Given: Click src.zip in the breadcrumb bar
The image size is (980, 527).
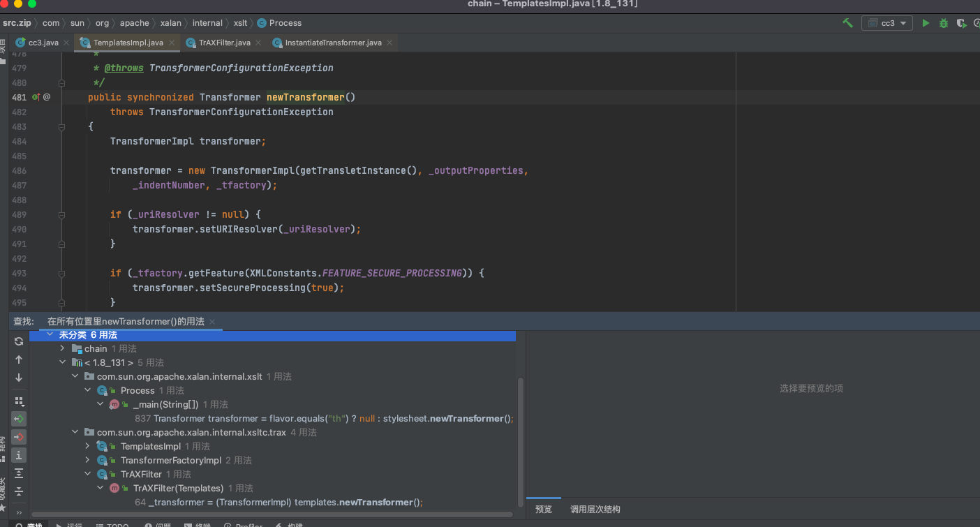Looking at the screenshot, I should click(x=17, y=23).
